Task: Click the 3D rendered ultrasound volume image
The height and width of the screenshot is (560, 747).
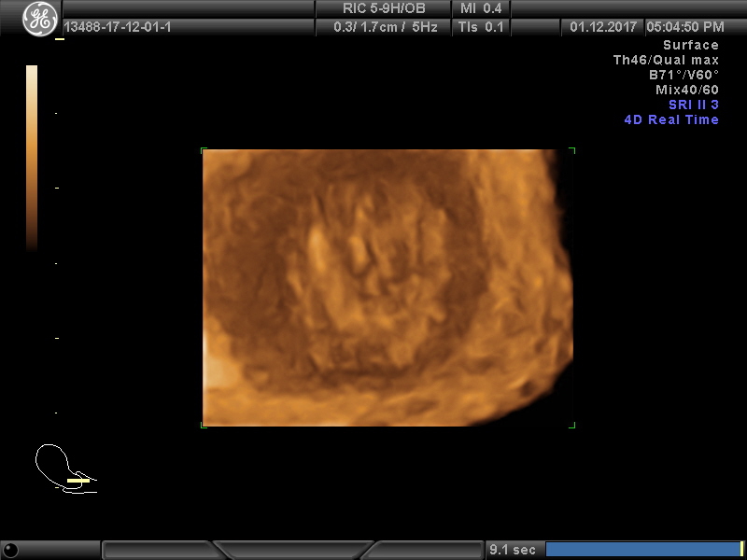Action: click(x=388, y=287)
